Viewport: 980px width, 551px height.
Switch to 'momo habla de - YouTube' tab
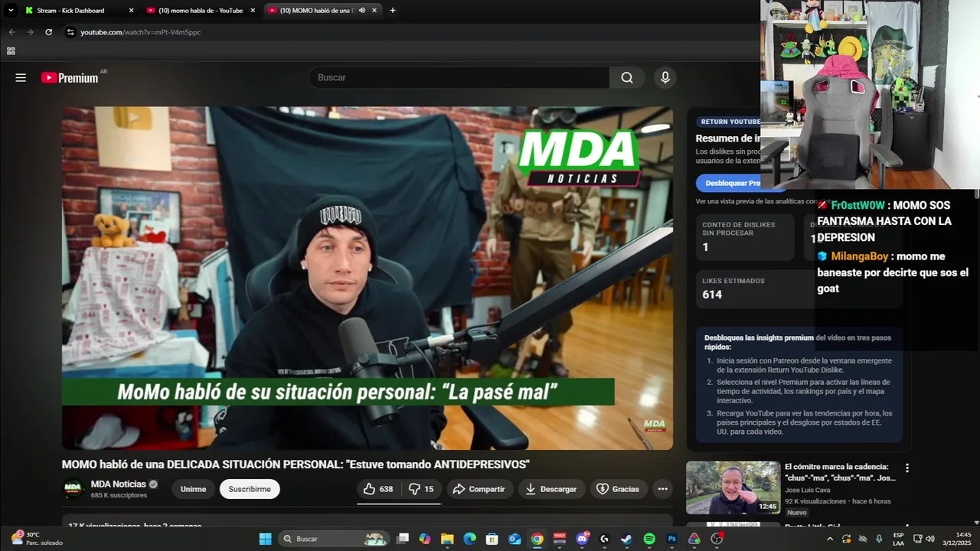[201, 10]
